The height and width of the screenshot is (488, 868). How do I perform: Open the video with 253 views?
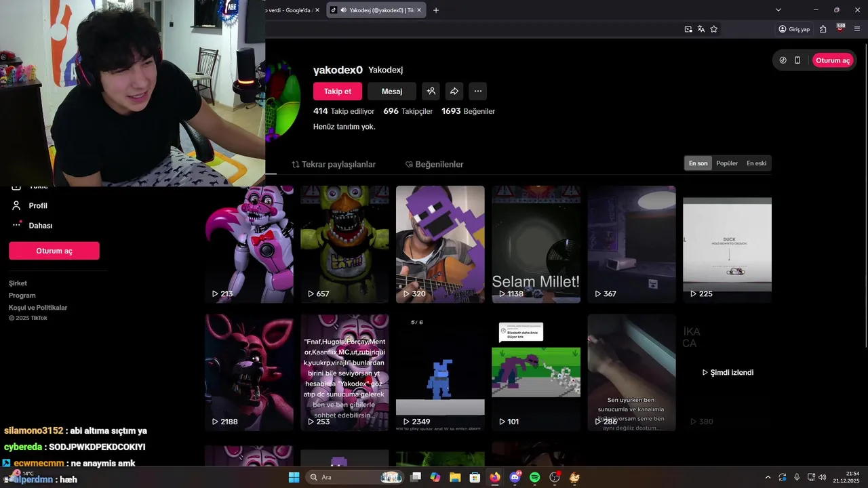tap(344, 372)
